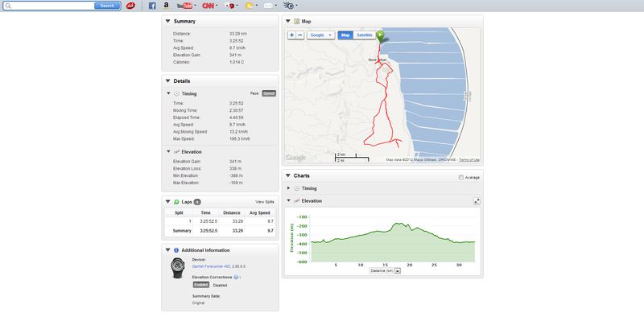644x317 pixels.
Task: Click the clock icon beside Details Timing
Action: [x=176, y=93]
